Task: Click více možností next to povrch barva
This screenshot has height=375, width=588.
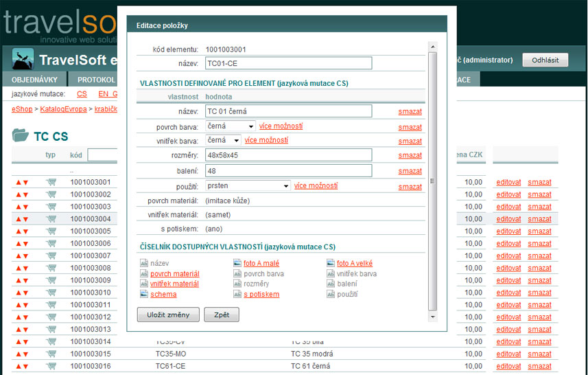Action: [281, 126]
